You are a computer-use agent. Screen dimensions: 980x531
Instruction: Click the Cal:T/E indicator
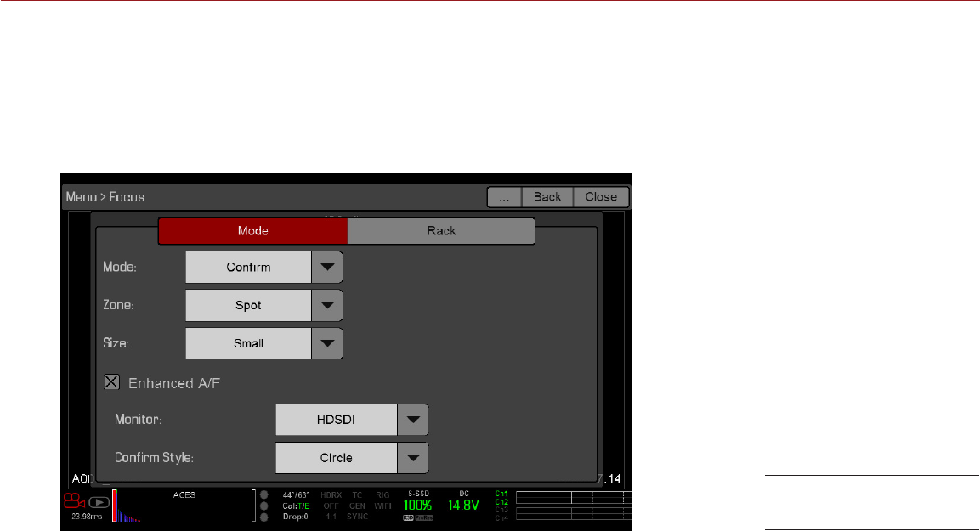click(x=296, y=506)
